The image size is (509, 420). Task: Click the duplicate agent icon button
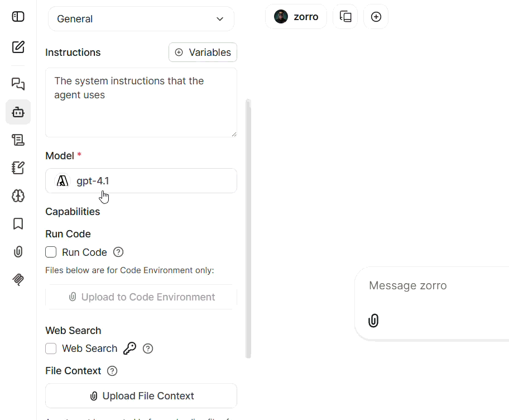tap(345, 17)
